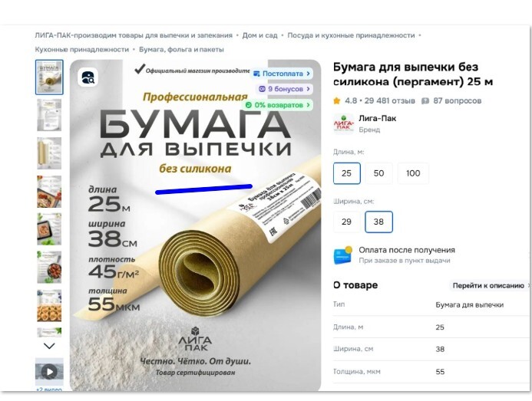The height and width of the screenshot is (401, 532).
Task: Select the second product thumbnail
Action: coord(49,115)
